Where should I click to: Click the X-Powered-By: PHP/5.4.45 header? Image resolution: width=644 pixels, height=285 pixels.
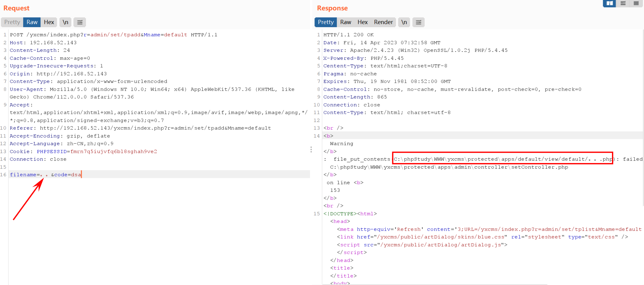363,58
